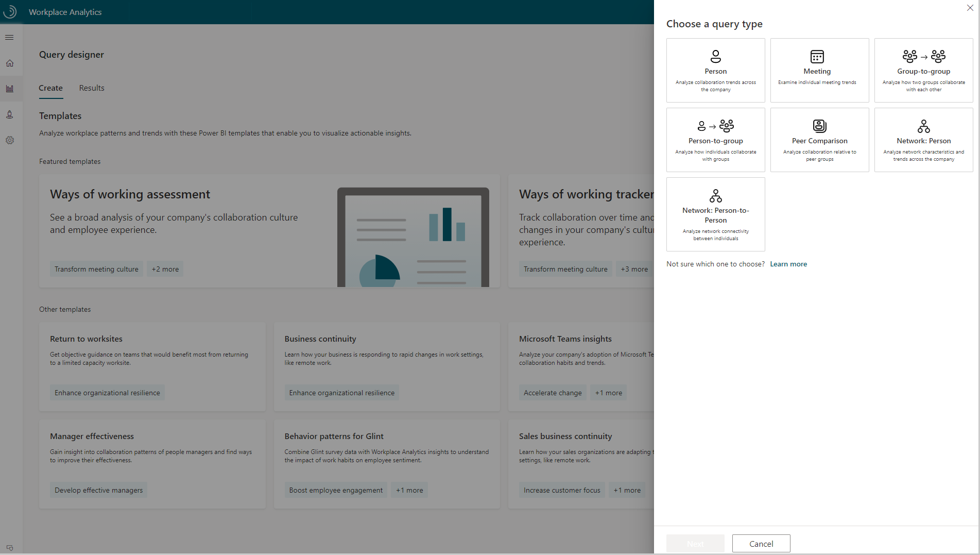
Task: Click the 'Develop effective managers' tag
Action: (x=98, y=490)
